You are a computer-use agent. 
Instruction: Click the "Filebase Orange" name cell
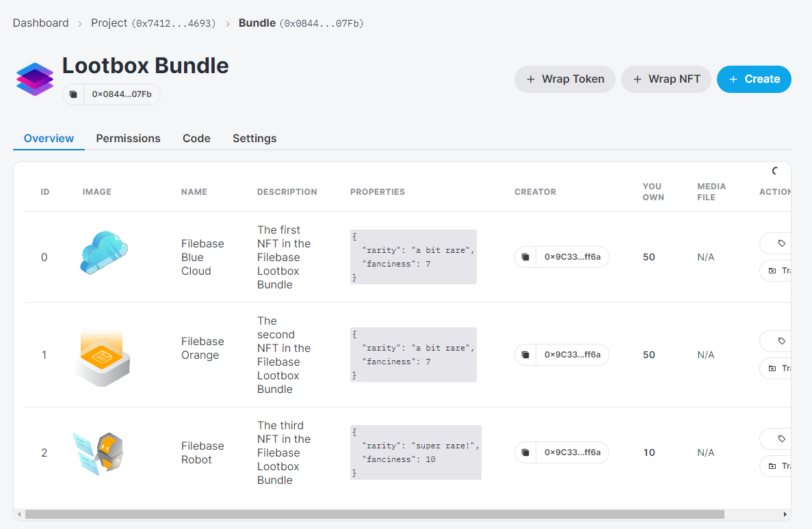click(202, 349)
